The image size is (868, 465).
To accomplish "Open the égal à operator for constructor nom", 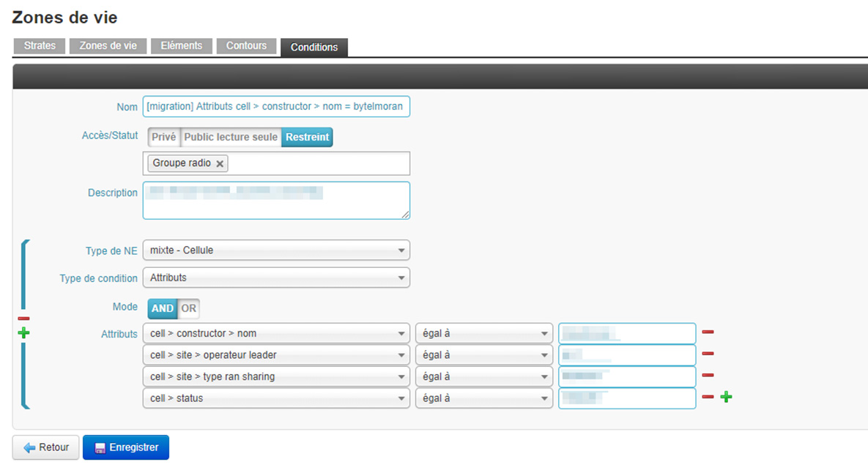I will click(x=484, y=334).
